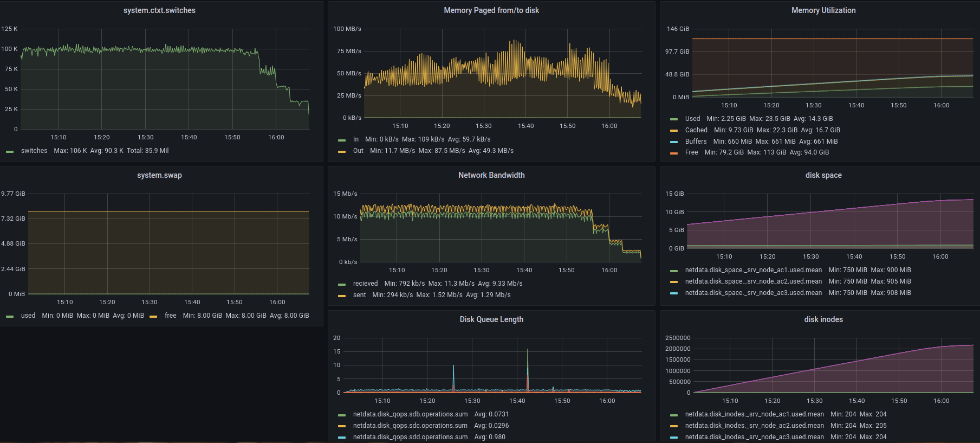Click the orange color swatch beside Free legend

click(674, 153)
